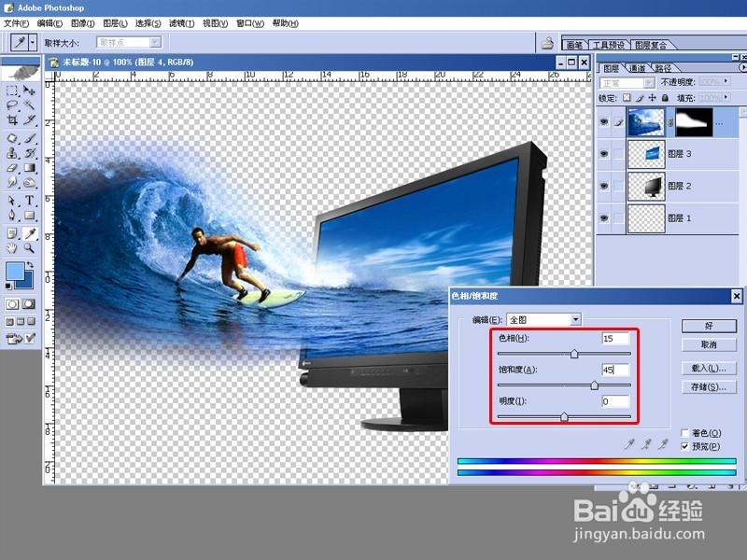Open the 滤镜(T) menu

(x=181, y=23)
